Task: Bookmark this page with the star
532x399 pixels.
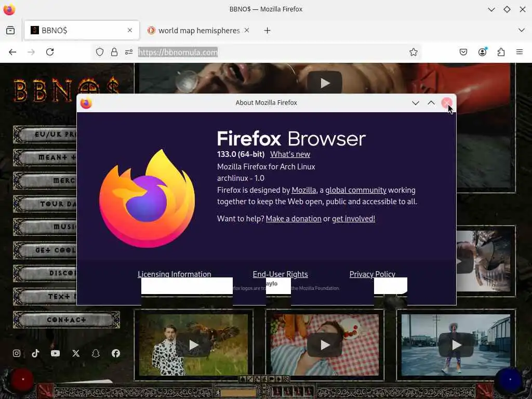Action: [413, 52]
